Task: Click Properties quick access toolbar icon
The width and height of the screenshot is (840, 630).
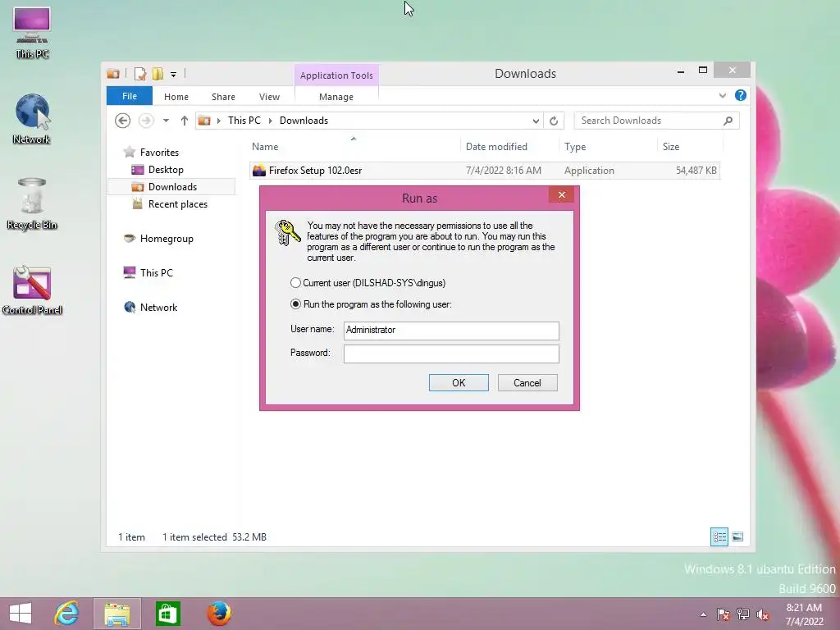Action: [x=140, y=73]
